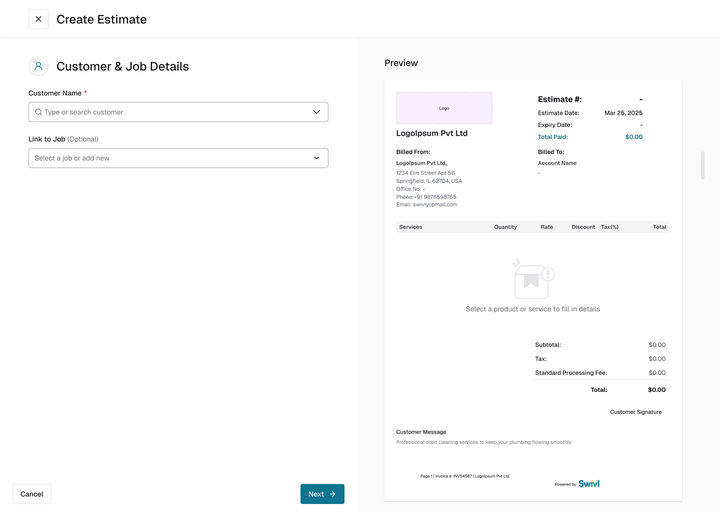Click the Rate column header
Image resolution: width=720 pixels, height=512 pixels.
[x=546, y=227]
